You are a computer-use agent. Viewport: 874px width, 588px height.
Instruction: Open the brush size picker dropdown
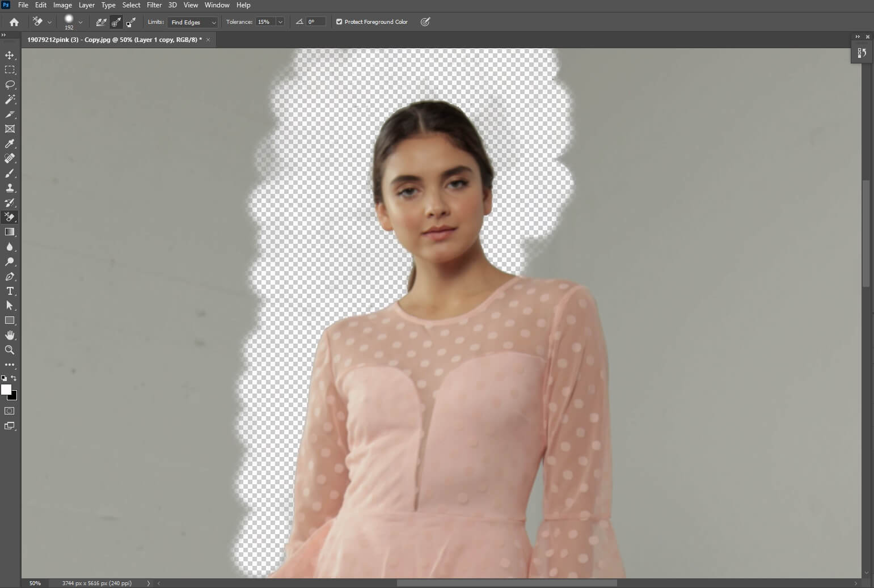pos(81,22)
